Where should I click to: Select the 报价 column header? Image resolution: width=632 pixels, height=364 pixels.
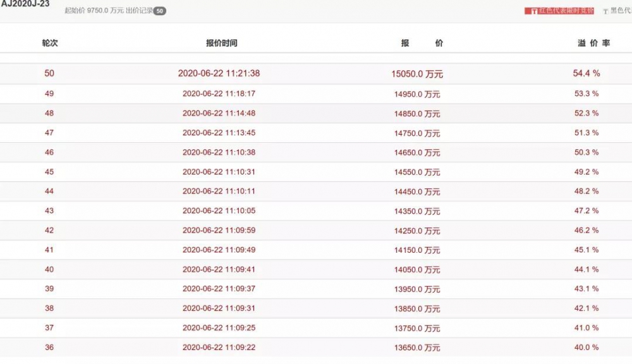pyautogui.click(x=422, y=43)
